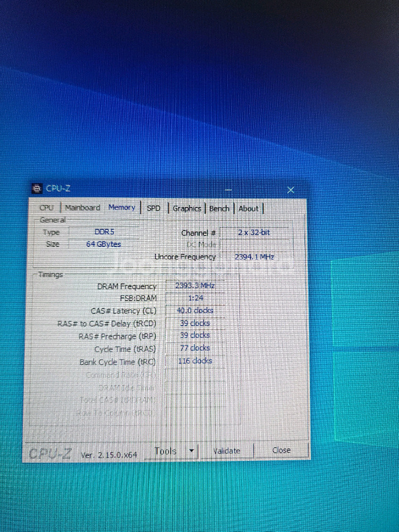This screenshot has width=399, height=532.
Task: Click the empty DC Mode field
Action: pyautogui.click(x=255, y=245)
